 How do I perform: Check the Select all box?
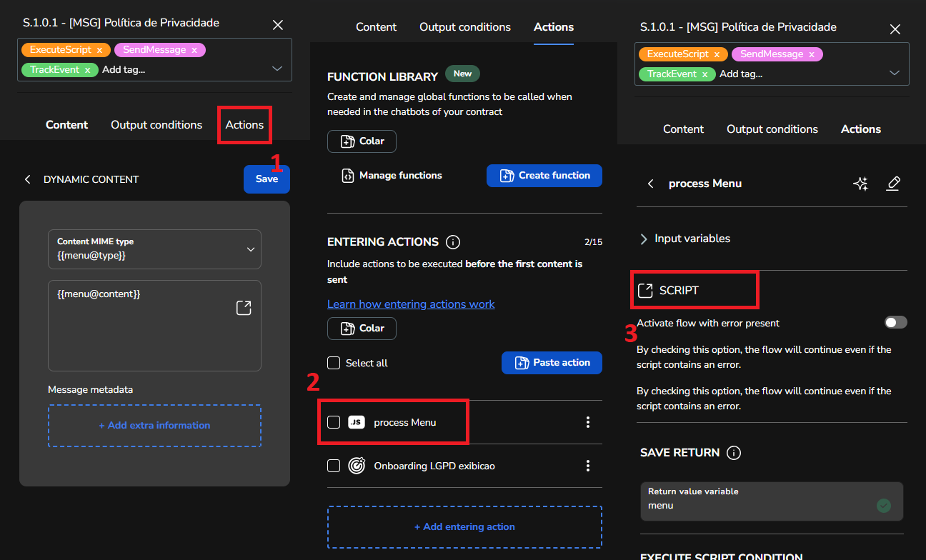[x=334, y=363]
